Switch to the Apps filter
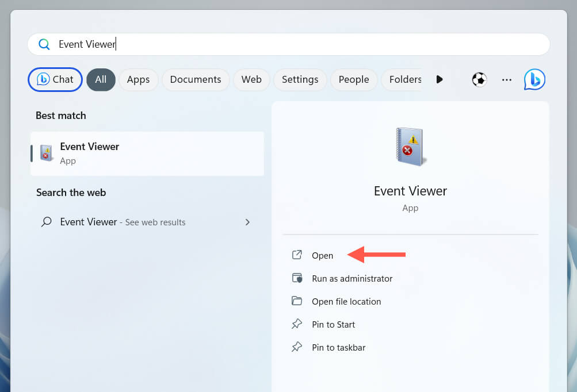Viewport: 577px width, 392px height. (x=139, y=79)
